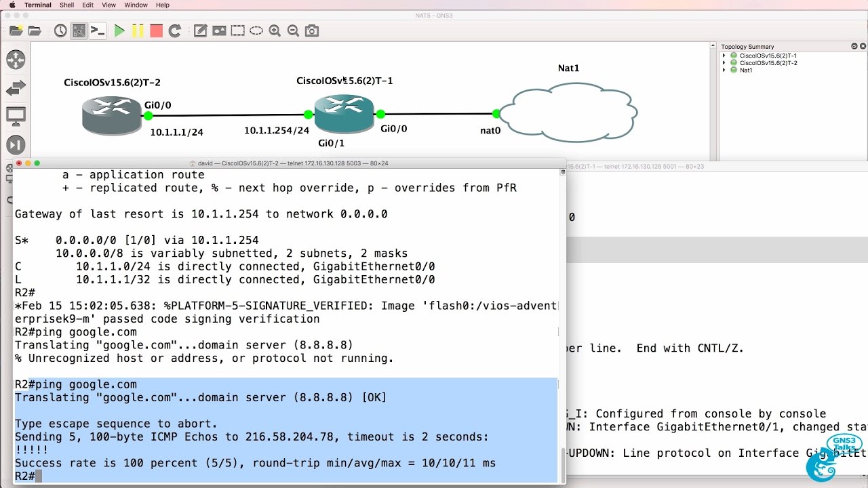Screen dimensions: 868x488
Task: Start all devices with green play
Action: [119, 30]
